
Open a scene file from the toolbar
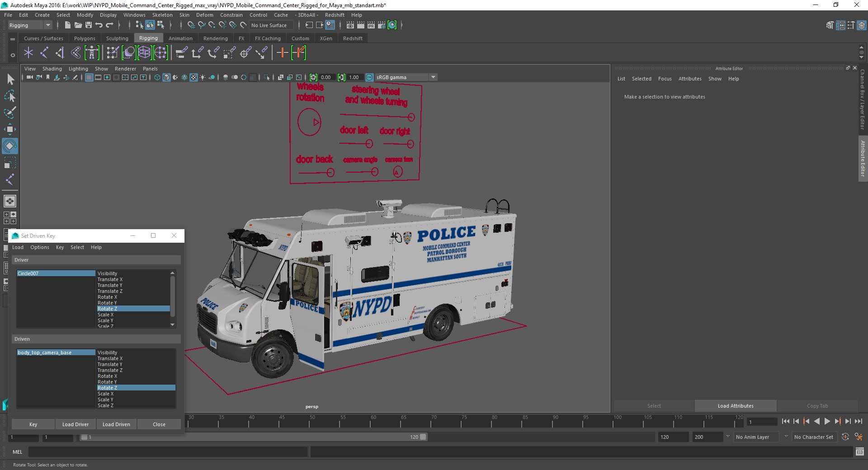(78, 25)
